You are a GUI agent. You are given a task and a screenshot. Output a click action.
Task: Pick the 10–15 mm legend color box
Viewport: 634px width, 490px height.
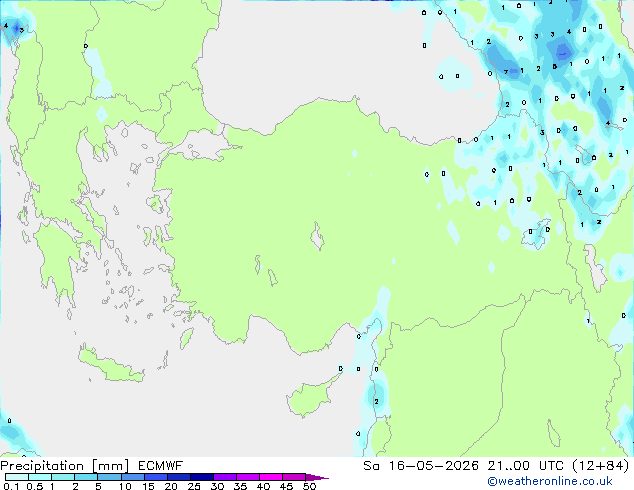click(x=132, y=477)
